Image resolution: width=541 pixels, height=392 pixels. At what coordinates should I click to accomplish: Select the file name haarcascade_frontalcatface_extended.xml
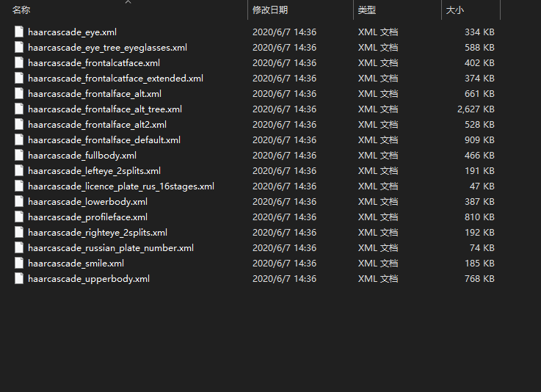tap(115, 79)
